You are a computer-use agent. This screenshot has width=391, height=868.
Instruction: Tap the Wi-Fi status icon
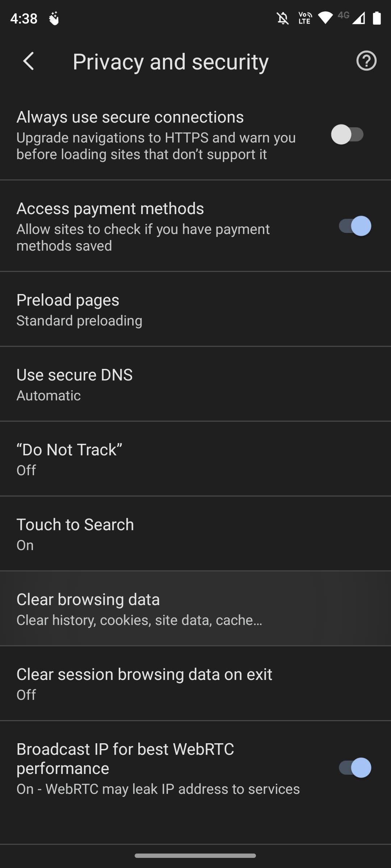[x=325, y=18]
